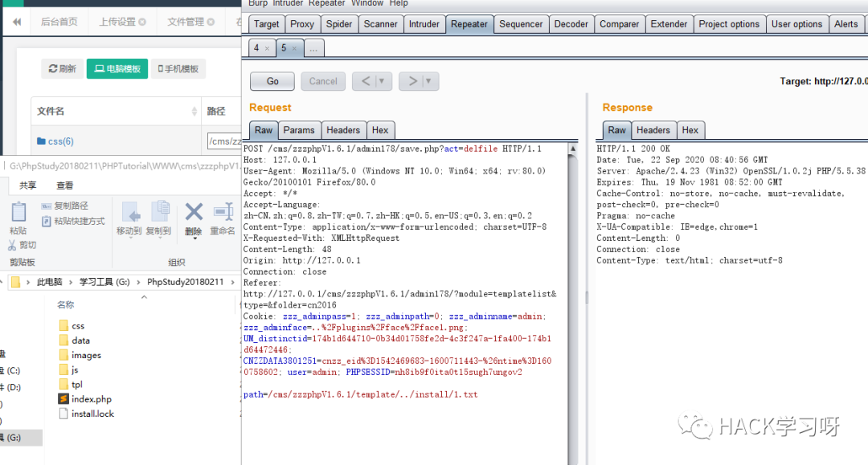This screenshot has width=868, height=465.
Task: Expand the breadcrumb chevron after 此电脑
Action: [71, 282]
